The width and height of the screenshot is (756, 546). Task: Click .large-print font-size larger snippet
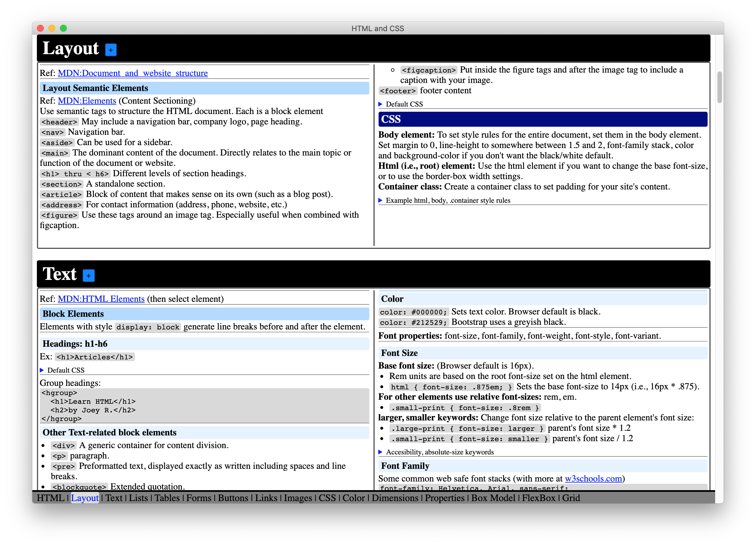(467, 429)
